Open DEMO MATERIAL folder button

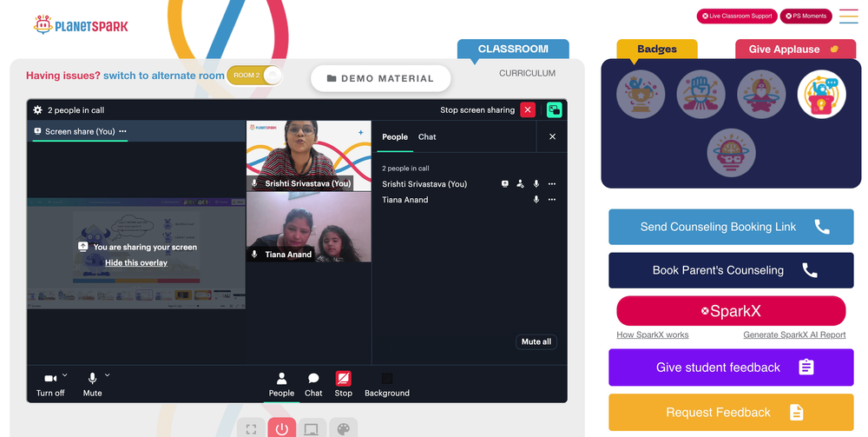click(381, 78)
